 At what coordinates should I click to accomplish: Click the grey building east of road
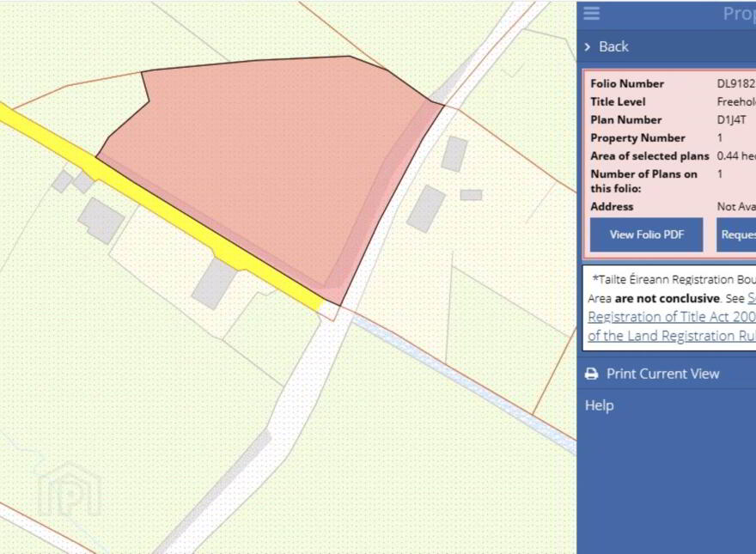426,209
